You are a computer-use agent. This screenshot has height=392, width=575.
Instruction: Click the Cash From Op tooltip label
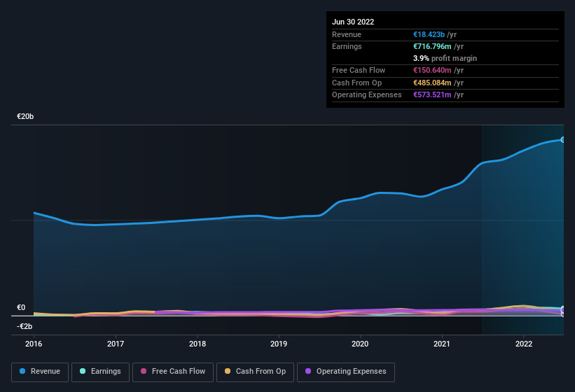pos(356,83)
